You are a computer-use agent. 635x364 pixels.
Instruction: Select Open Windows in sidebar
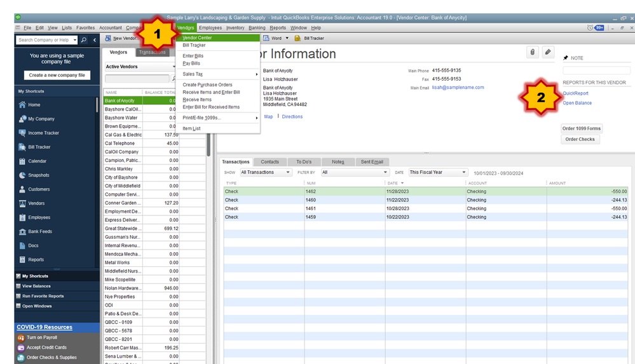tap(36, 306)
